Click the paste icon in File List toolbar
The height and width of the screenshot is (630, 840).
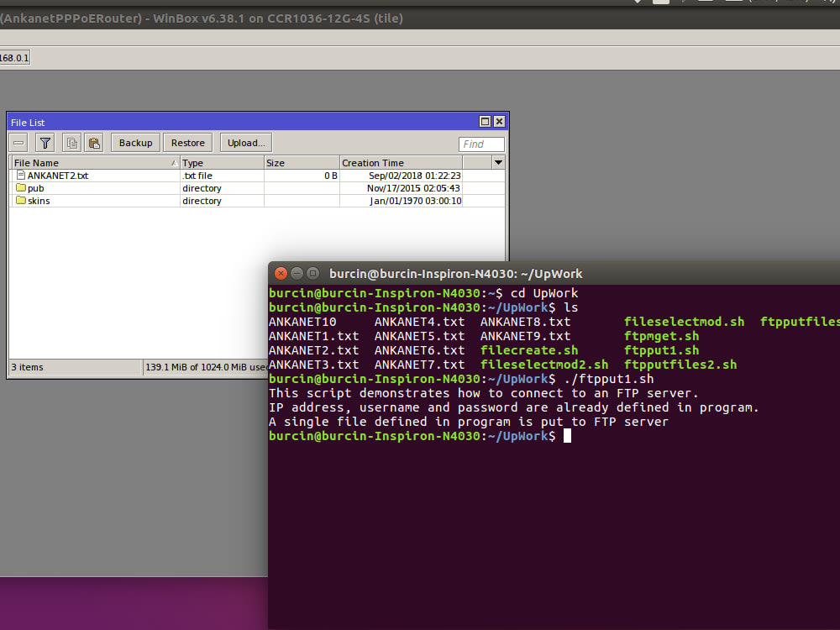coord(94,142)
